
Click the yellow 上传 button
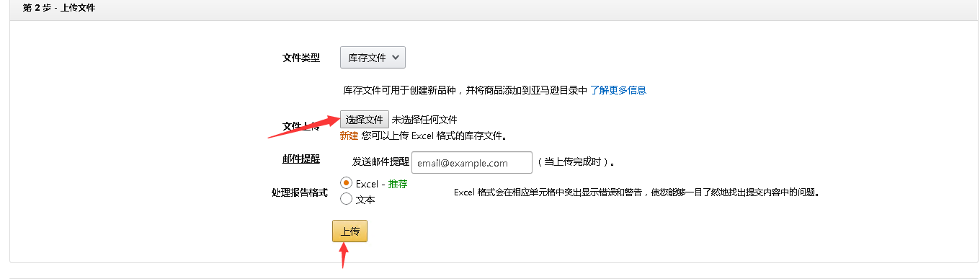click(x=350, y=231)
